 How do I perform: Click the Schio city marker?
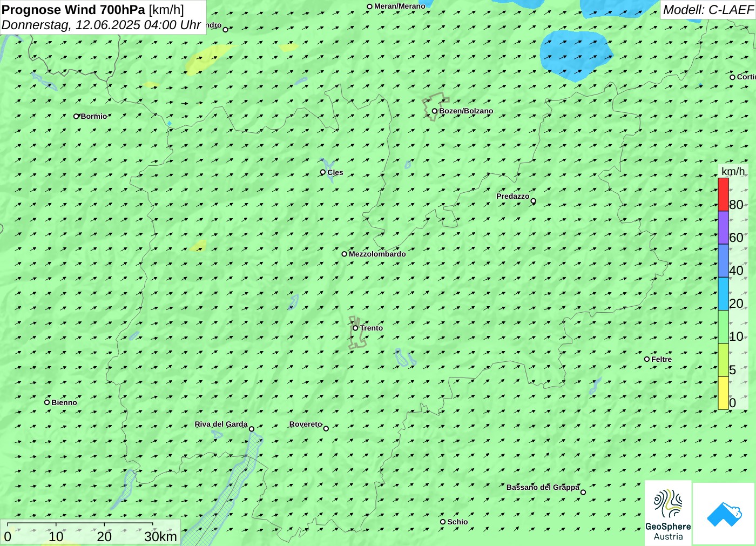443,522
